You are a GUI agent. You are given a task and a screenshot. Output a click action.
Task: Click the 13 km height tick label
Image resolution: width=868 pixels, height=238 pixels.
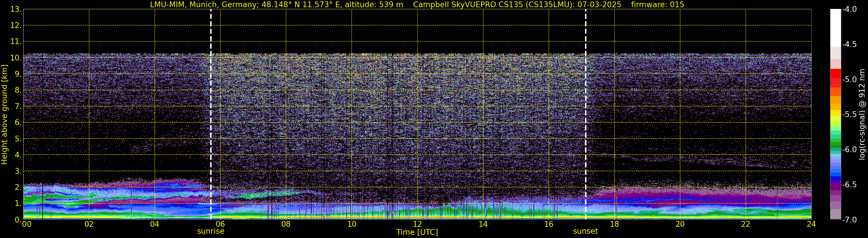coord(16,10)
